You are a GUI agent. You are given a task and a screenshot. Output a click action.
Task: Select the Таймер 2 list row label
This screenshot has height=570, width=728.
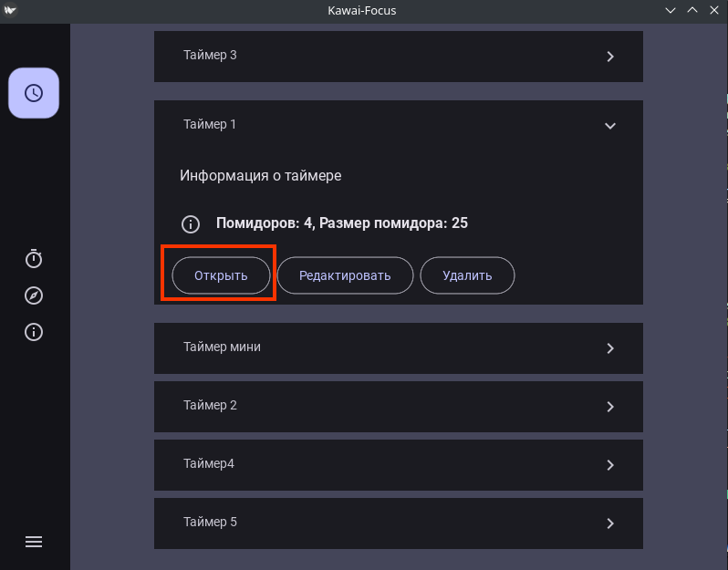(x=210, y=405)
